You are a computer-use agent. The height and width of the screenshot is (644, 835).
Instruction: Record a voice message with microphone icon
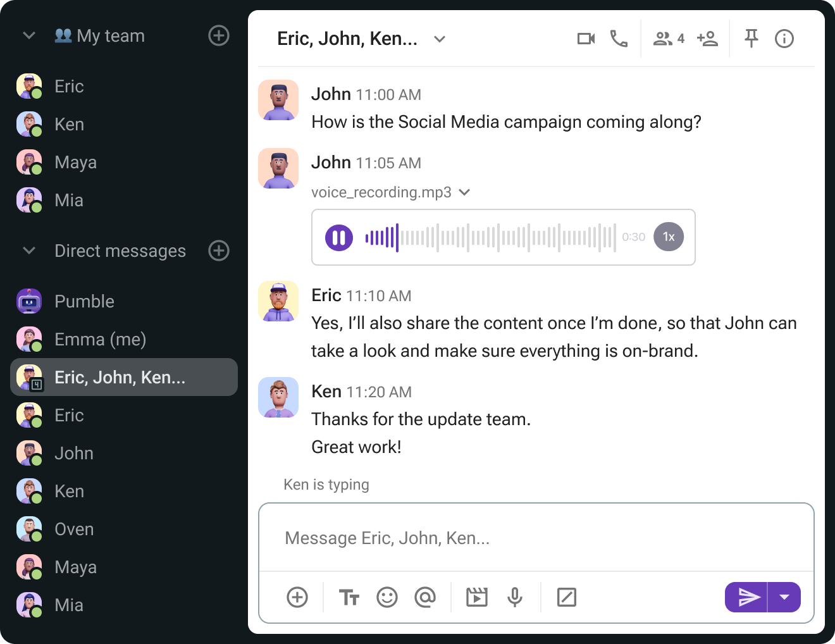tap(515, 597)
